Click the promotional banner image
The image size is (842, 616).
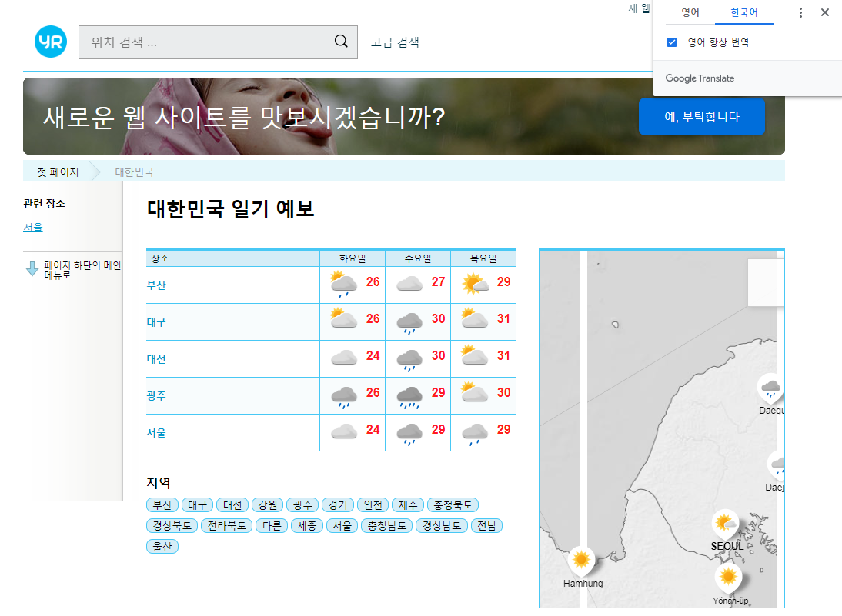click(404, 116)
